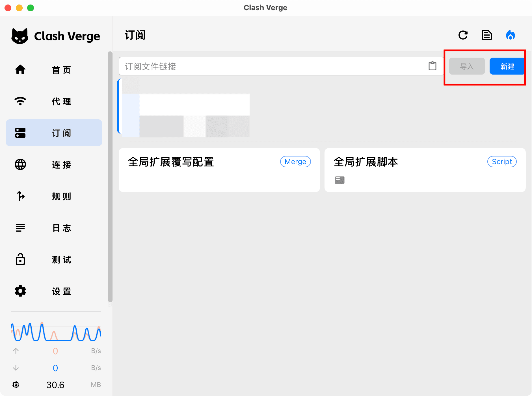
Task: Click the traffic graph in sidebar
Action: point(56,331)
